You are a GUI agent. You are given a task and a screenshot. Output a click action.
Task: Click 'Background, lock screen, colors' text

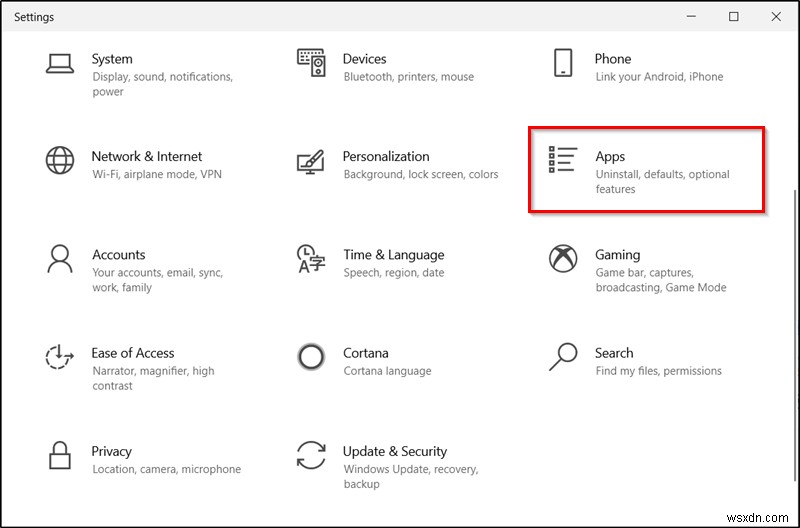(421, 174)
